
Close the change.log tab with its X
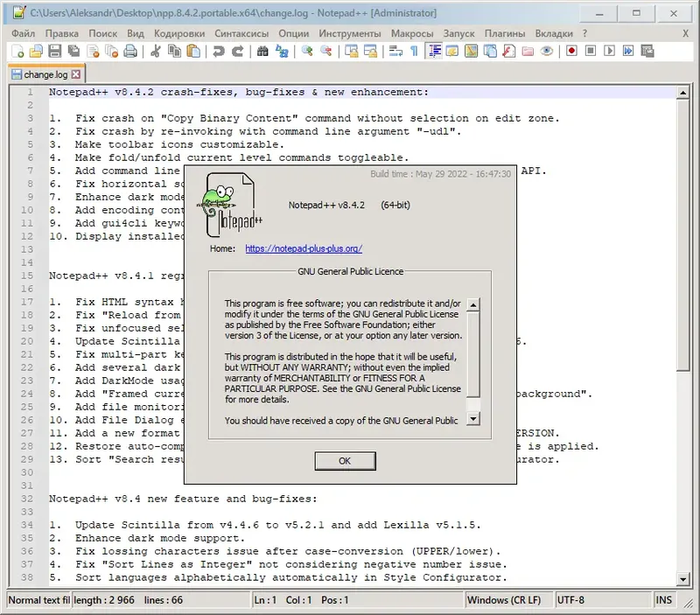pyautogui.click(x=76, y=74)
